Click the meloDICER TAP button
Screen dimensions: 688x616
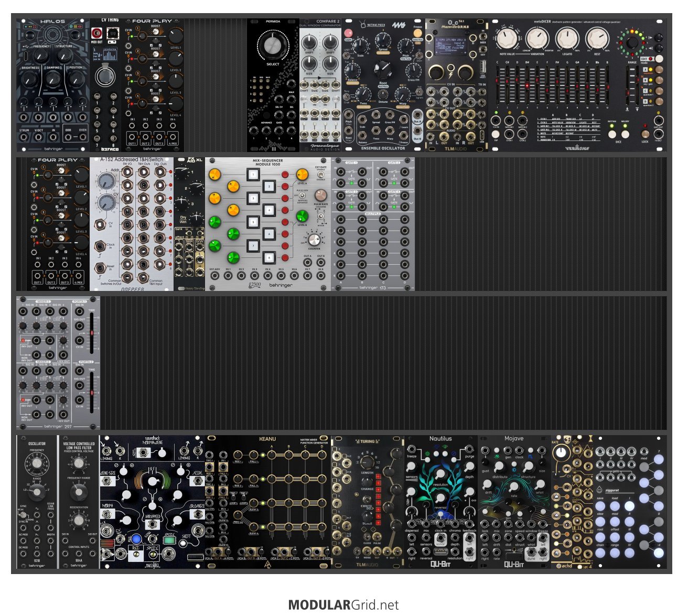[496, 134]
